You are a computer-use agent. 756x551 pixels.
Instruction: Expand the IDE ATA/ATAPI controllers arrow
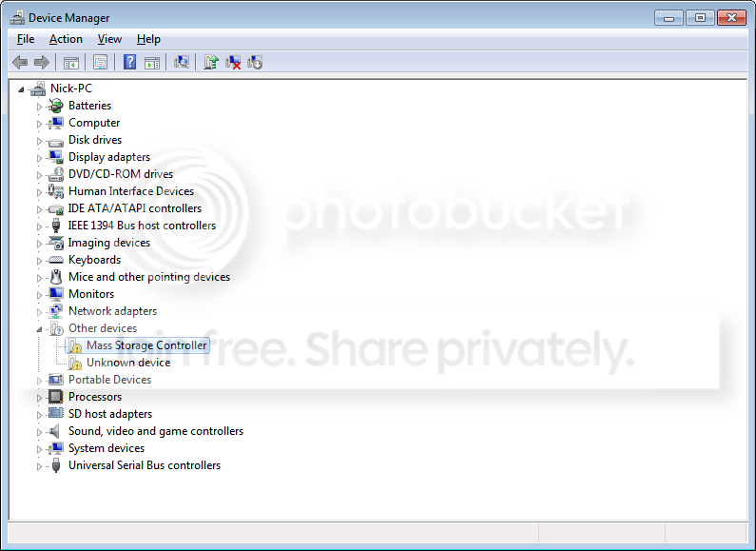(39, 209)
